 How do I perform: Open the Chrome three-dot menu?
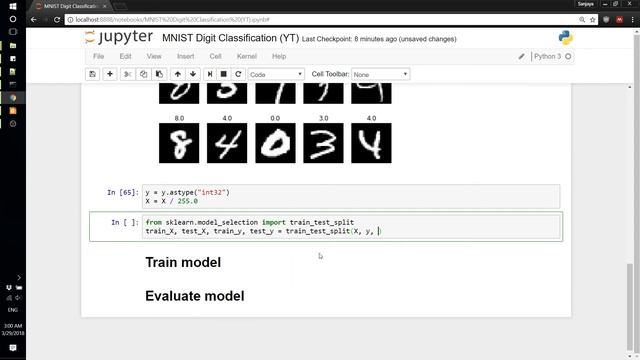tap(633, 20)
